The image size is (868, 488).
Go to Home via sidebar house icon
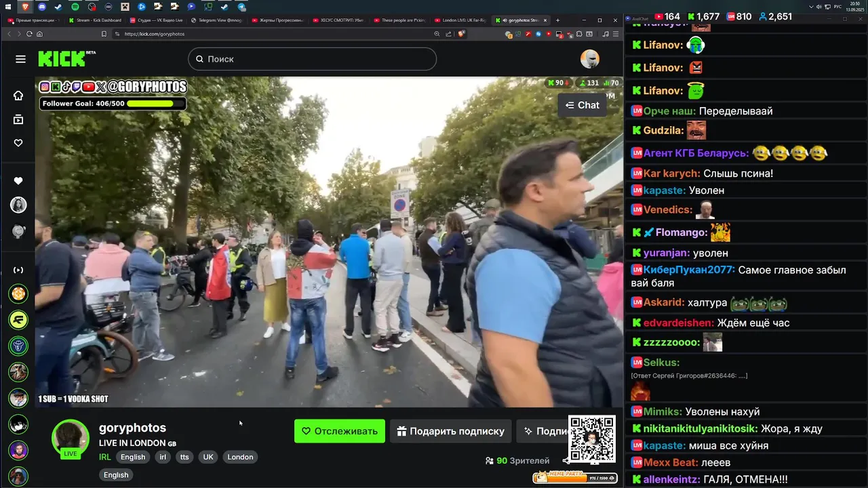point(18,96)
